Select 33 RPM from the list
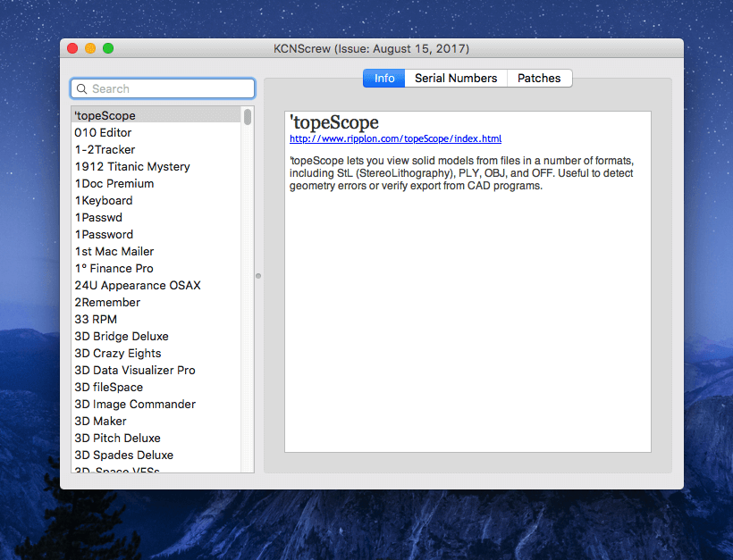733x560 pixels. (96, 320)
